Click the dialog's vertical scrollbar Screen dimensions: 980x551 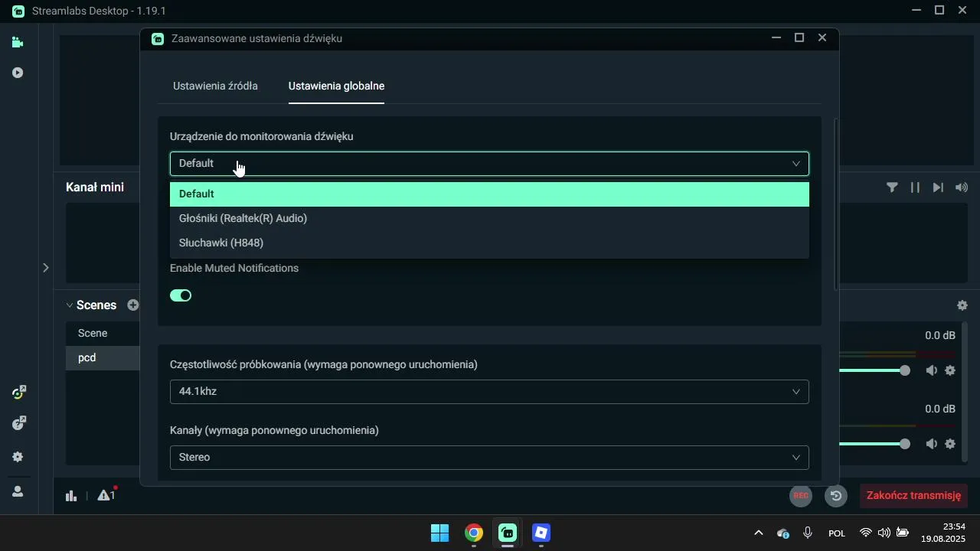pos(835,204)
